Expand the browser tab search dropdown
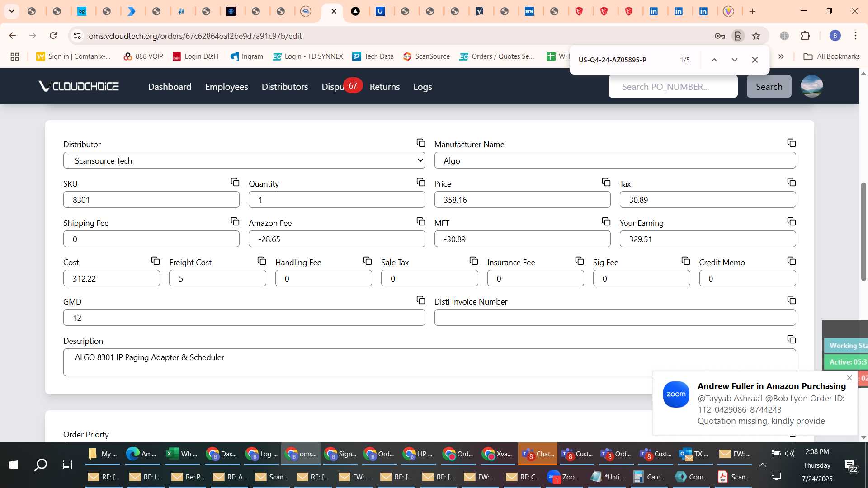Screen dimensions: 868x488 11,11
